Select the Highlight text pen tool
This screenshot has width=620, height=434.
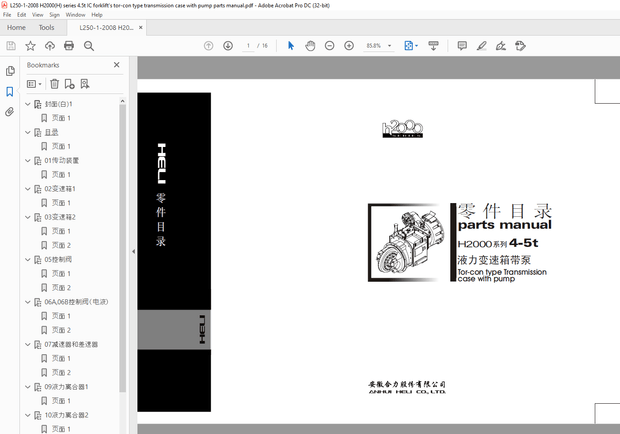481,46
